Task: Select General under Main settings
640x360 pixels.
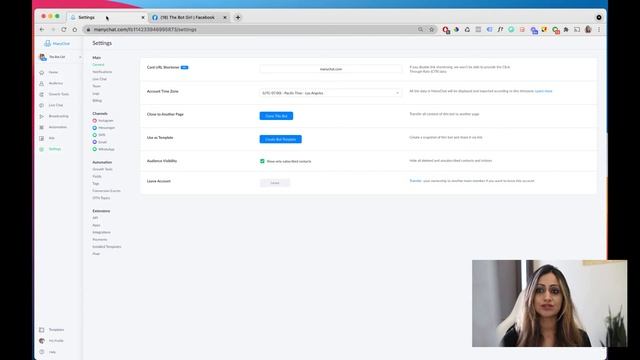Action: (x=98, y=65)
